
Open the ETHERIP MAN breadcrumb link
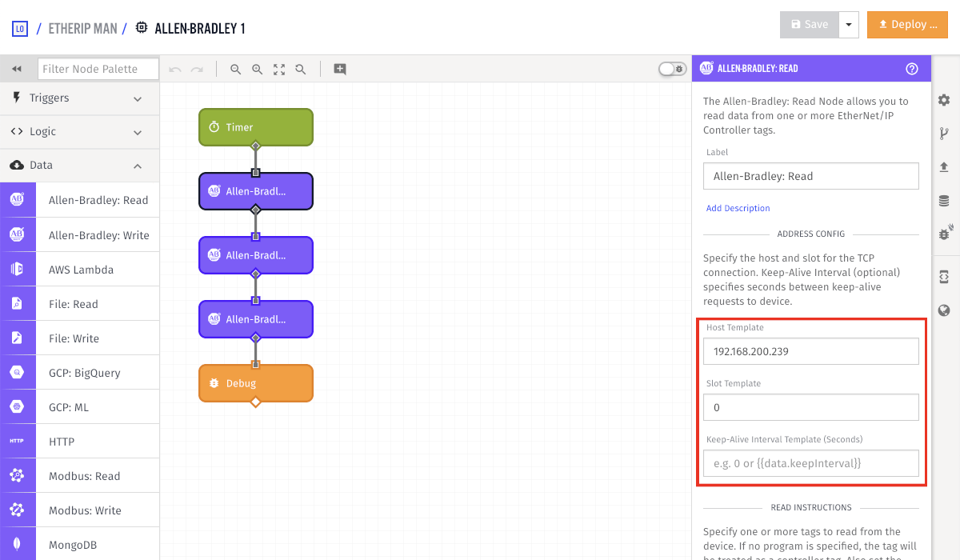(82, 29)
